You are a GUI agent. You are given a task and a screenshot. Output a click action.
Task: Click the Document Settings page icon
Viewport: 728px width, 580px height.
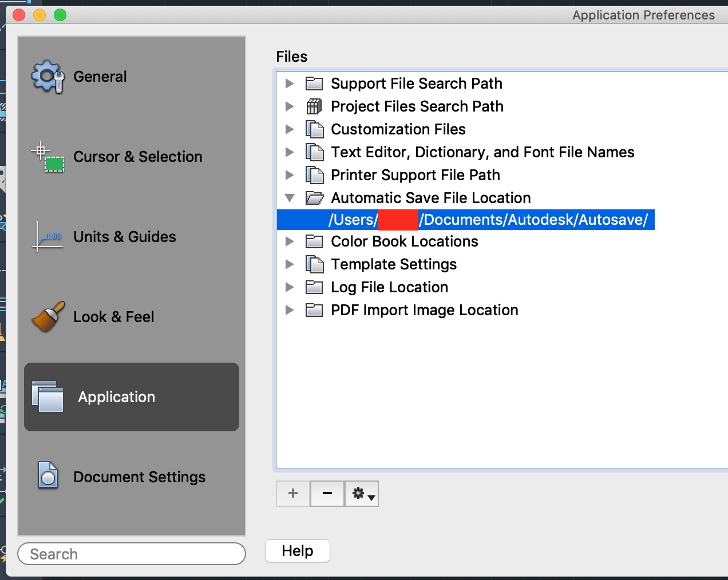[48, 475]
